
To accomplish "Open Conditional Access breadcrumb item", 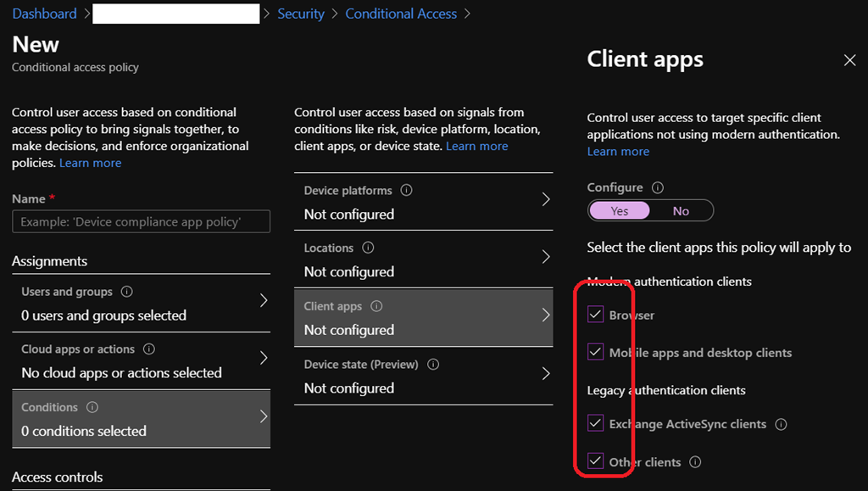I will click(401, 14).
